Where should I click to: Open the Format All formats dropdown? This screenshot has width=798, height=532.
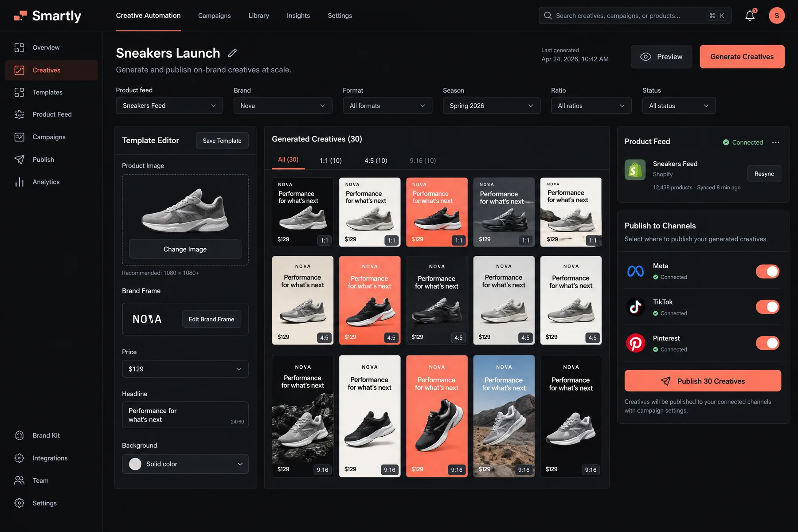click(x=387, y=106)
